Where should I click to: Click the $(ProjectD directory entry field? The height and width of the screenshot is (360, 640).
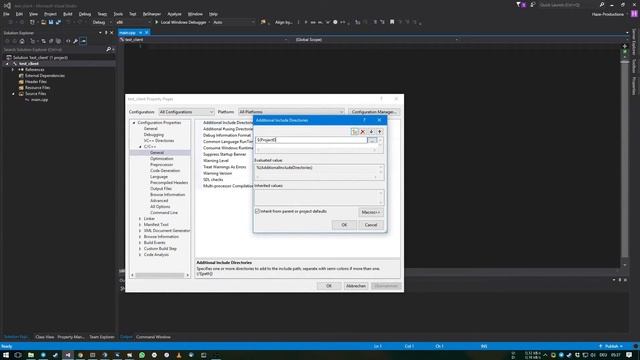coord(311,140)
